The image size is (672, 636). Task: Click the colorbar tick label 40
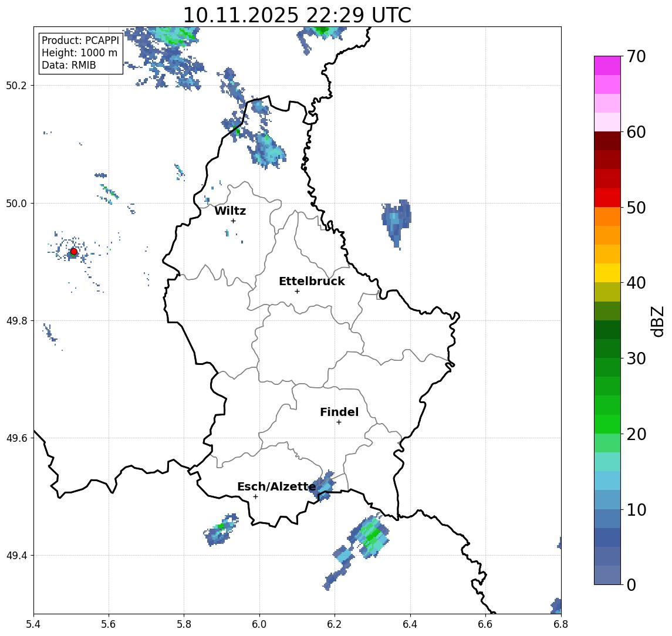pyautogui.click(x=636, y=283)
